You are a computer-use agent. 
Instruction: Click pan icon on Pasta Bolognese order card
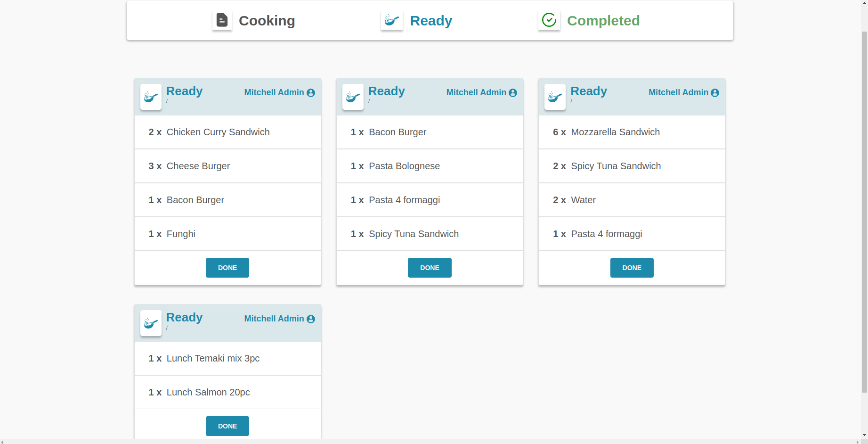tap(353, 97)
